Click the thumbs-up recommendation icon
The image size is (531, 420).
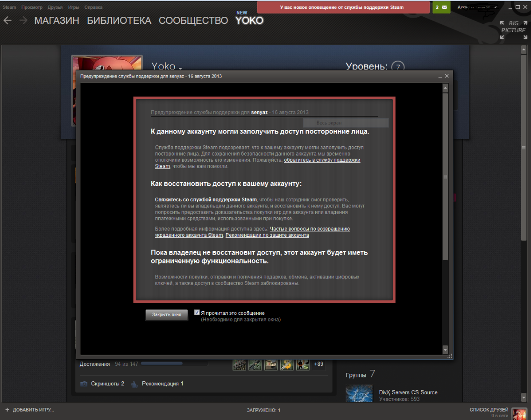[134, 384]
